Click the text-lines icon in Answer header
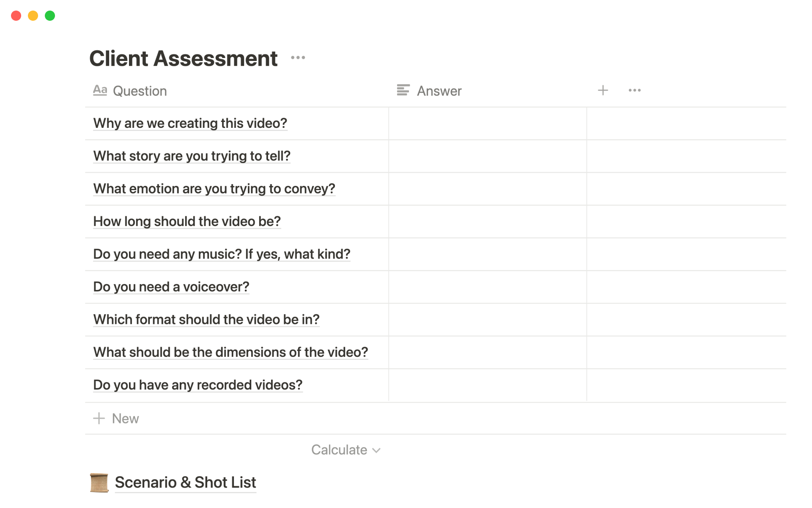This screenshot has height=508, width=812. coord(403,90)
